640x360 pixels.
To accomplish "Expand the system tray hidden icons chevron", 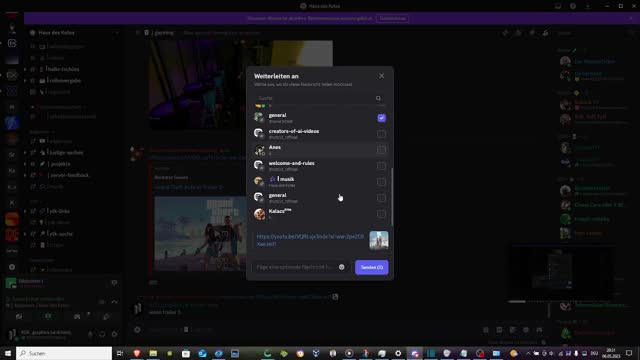I will click(x=528, y=353).
